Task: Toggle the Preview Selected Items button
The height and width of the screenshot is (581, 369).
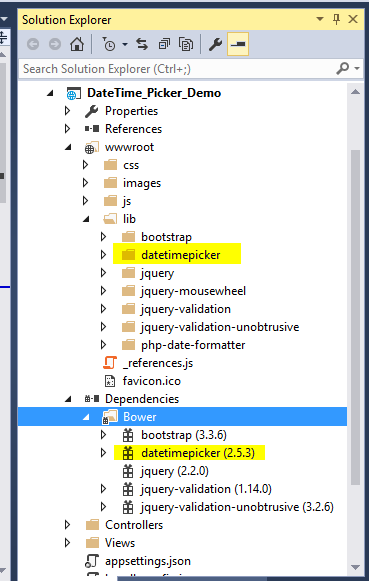Action: pyautogui.click(x=238, y=44)
